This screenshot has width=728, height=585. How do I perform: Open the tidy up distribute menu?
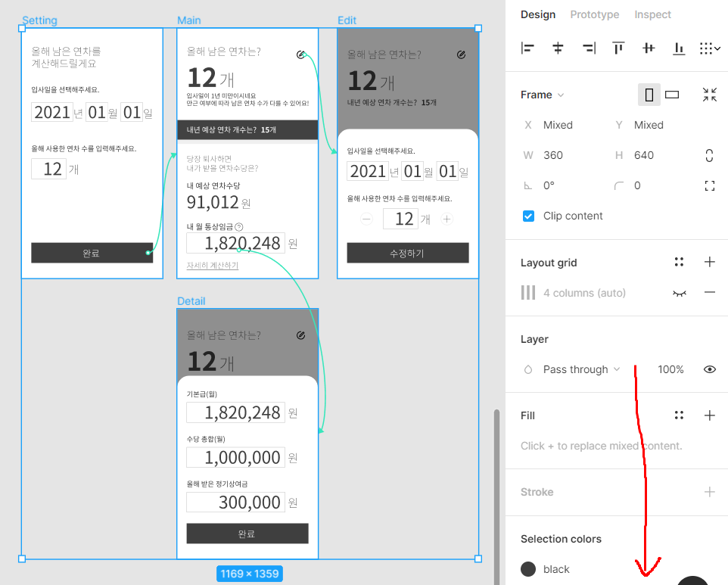pos(710,48)
